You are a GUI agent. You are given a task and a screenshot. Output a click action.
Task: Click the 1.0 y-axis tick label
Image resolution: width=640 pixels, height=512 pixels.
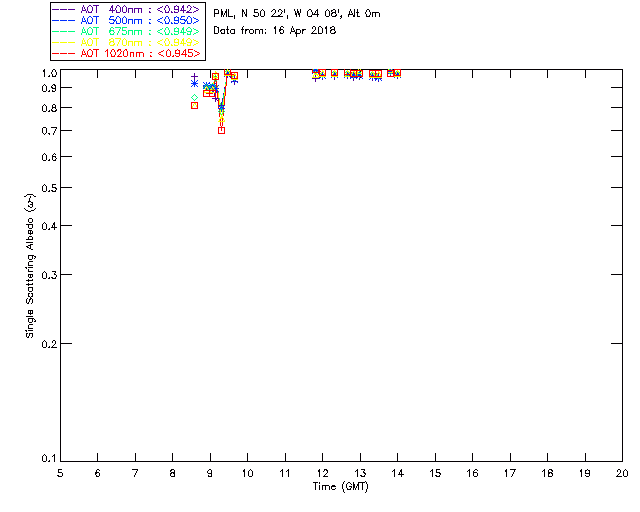pos(49,73)
